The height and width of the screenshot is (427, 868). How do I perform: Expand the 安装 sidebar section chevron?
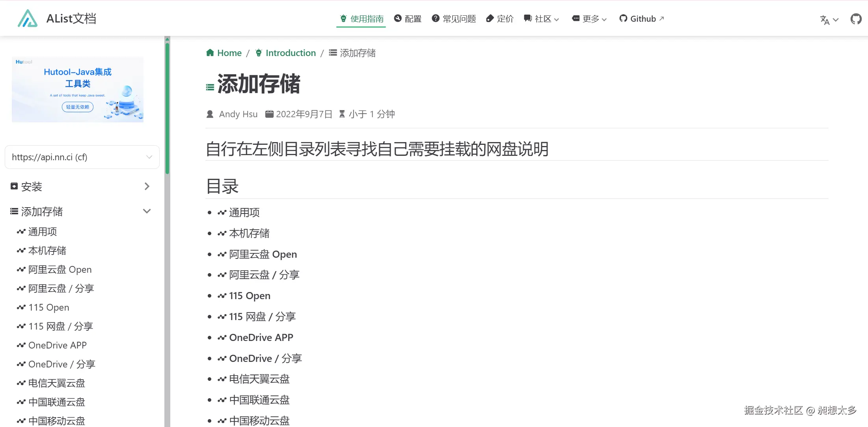(x=147, y=186)
